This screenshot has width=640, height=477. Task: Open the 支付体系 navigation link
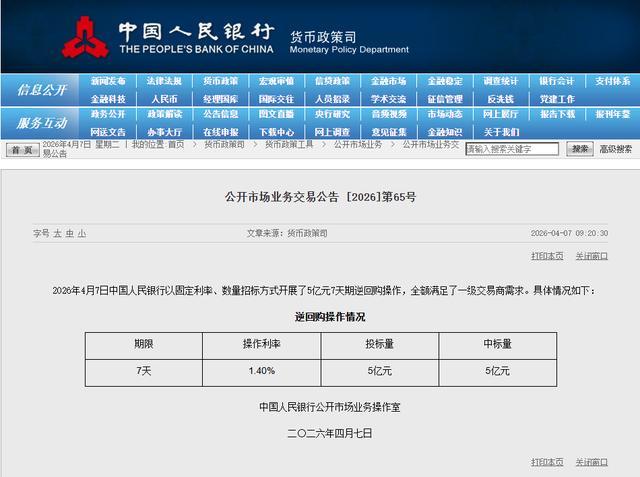coord(613,81)
